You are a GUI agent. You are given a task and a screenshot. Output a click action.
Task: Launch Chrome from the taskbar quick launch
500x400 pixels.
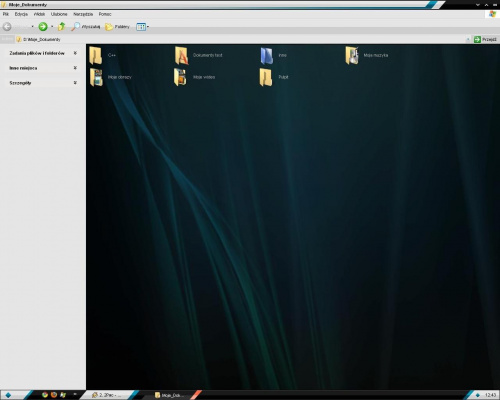(x=45, y=395)
